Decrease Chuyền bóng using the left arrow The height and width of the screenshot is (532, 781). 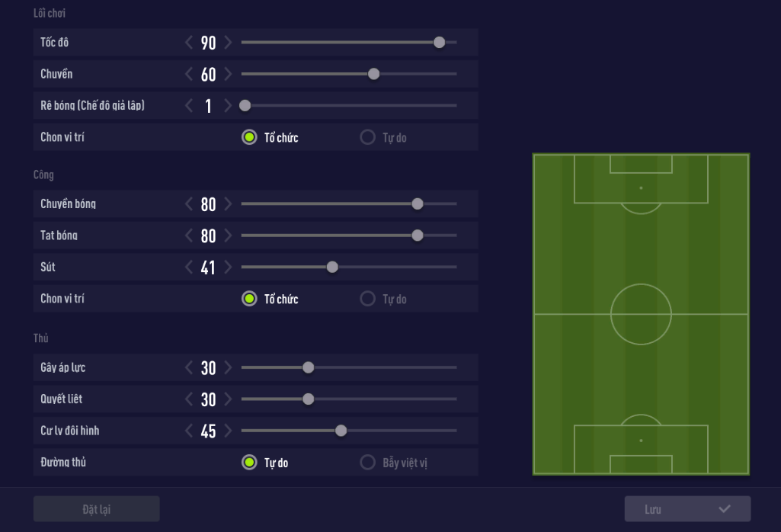pos(189,204)
